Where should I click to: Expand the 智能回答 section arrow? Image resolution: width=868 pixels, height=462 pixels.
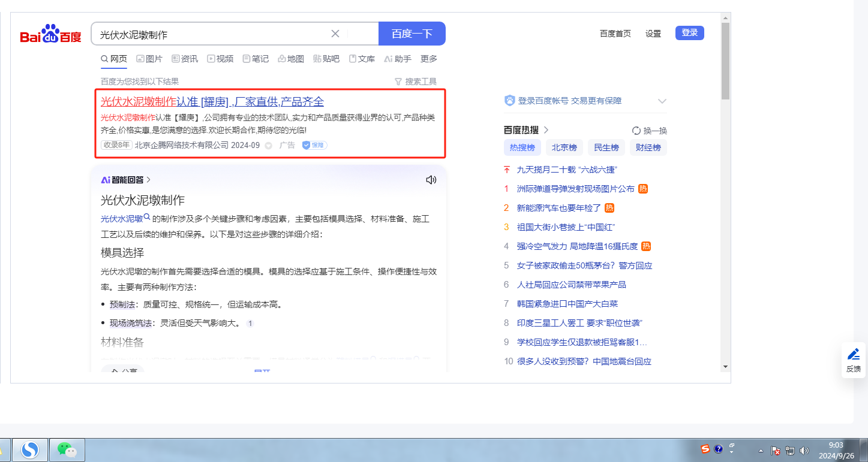(x=149, y=180)
